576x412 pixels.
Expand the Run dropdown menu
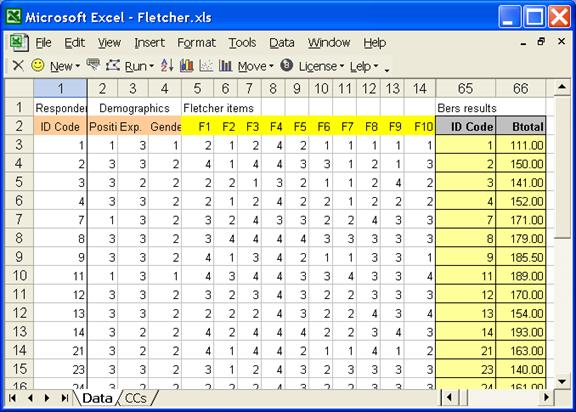(x=139, y=66)
